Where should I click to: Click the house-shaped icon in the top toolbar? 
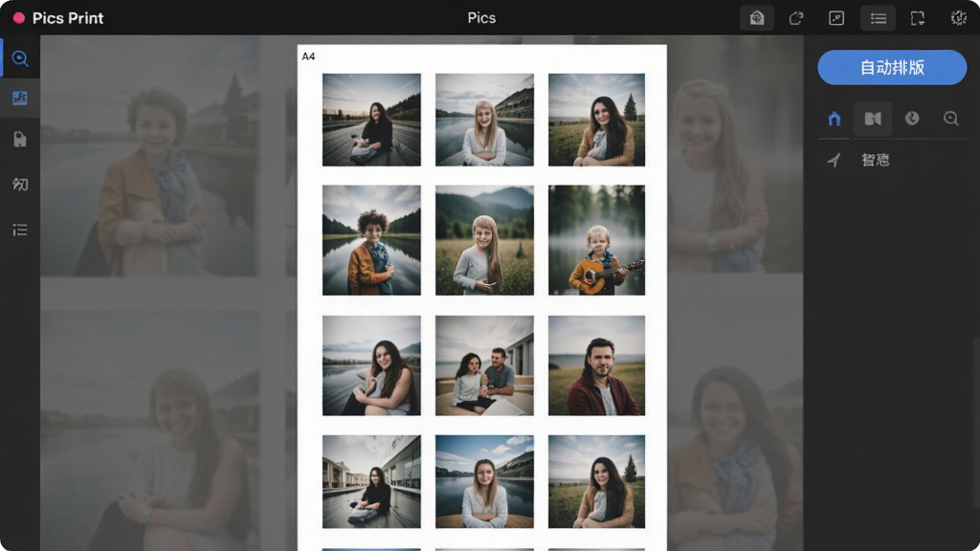tap(757, 18)
